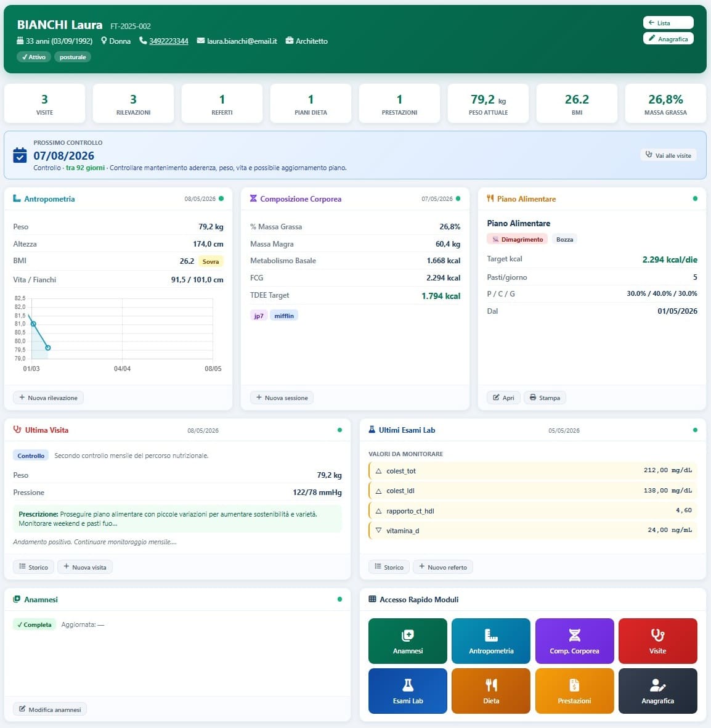Viewport: 711px width, 728px height.
Task: Click the grid icon beside Accesso Rapido Moduli
Action: pyautogui.click(x=372, y=599)
